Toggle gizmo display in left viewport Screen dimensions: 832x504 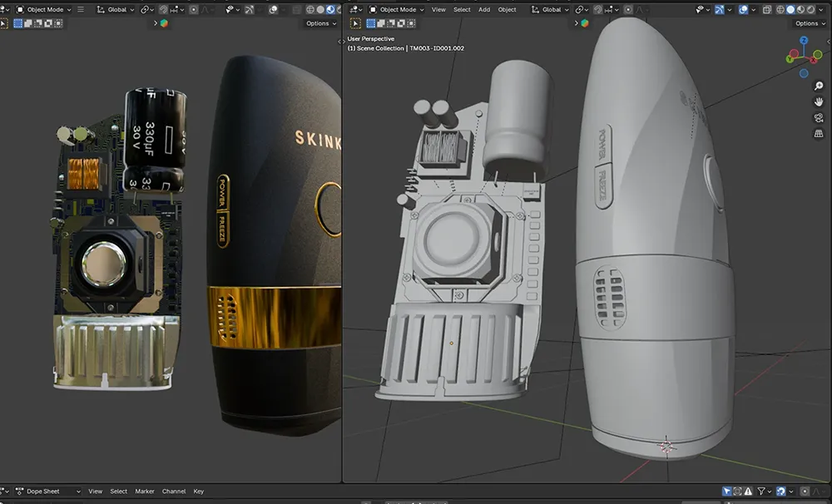(x=249, y=9)
